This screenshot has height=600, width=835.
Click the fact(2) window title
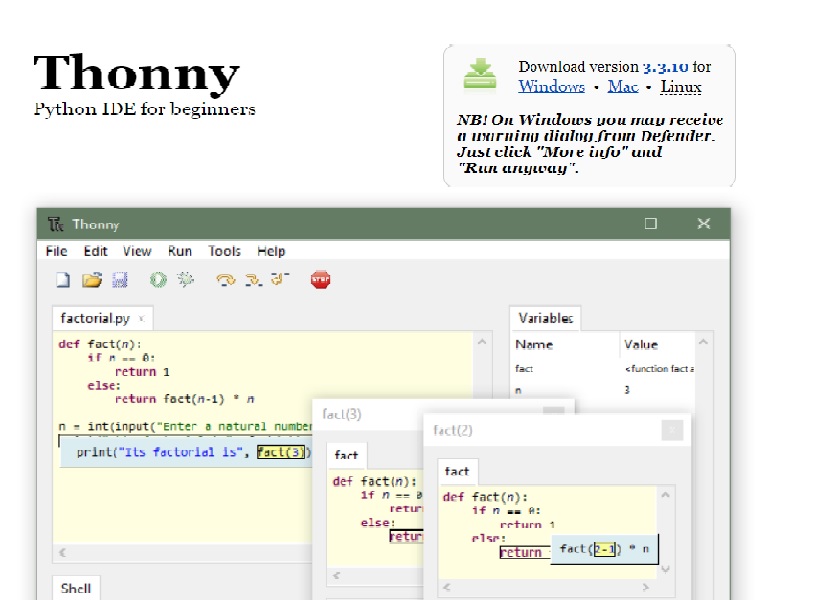tap(453, 430)
